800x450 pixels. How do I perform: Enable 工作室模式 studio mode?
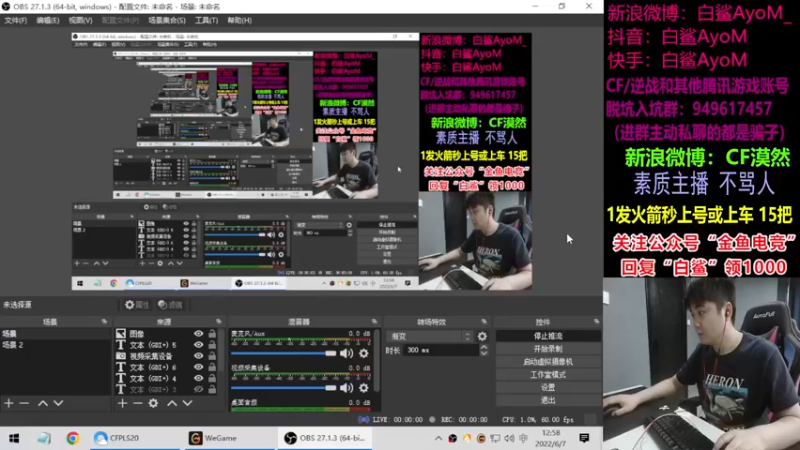(x=548, y=374)
